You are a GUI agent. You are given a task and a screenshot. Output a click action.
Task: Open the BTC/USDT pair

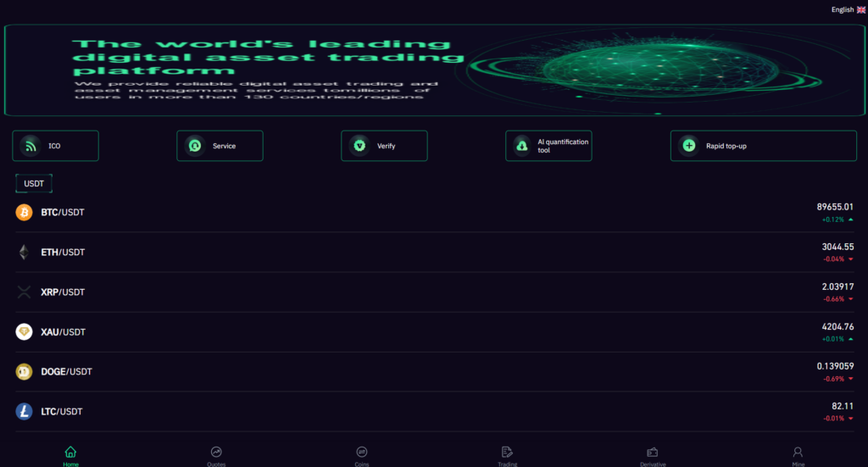(434, 213)
